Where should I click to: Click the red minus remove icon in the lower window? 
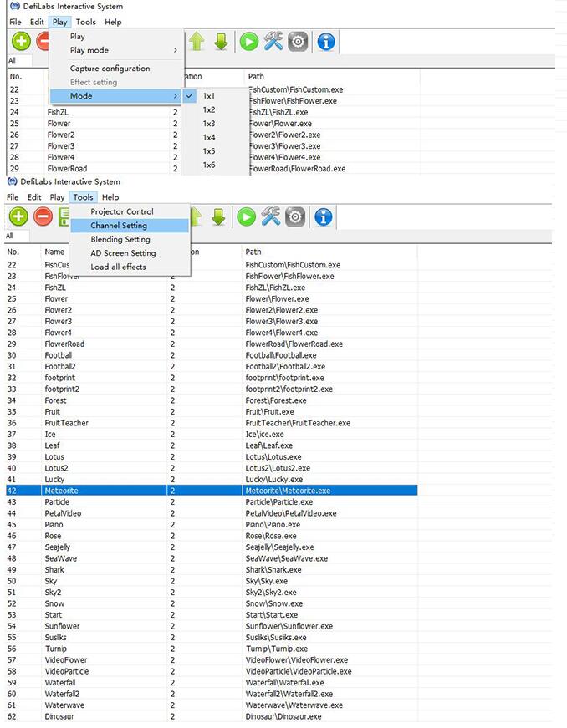click(43, 217)
